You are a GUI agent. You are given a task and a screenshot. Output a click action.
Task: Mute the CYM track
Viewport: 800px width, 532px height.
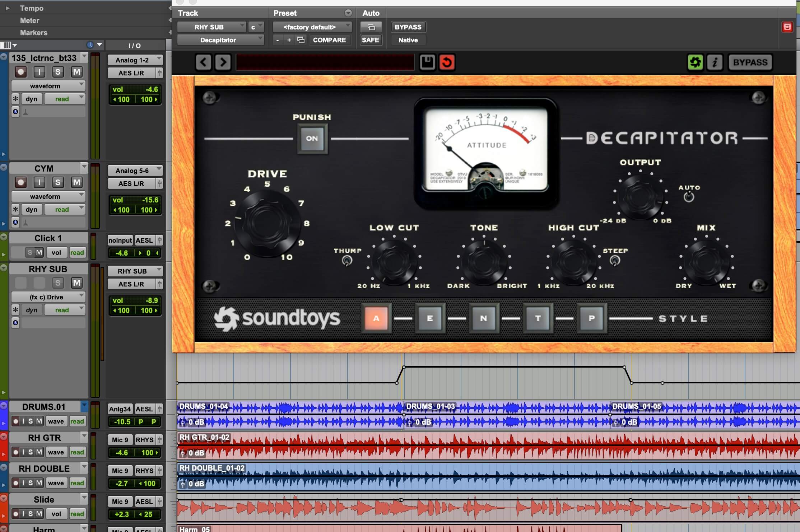(x=76, y=182)
